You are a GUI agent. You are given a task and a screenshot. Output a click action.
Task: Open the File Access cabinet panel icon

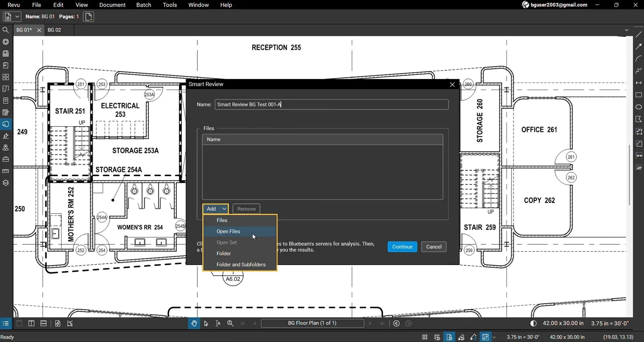(6, 101)
